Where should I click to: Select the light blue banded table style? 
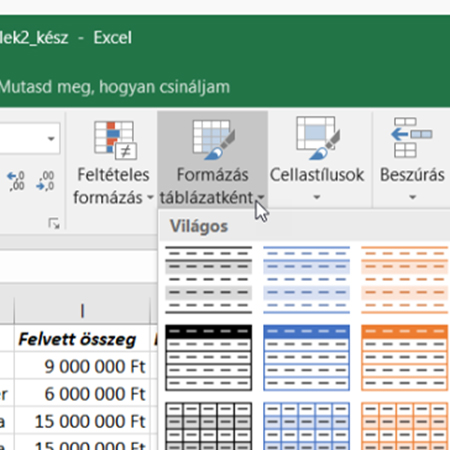pyautogui.click(x=307, y=280)
